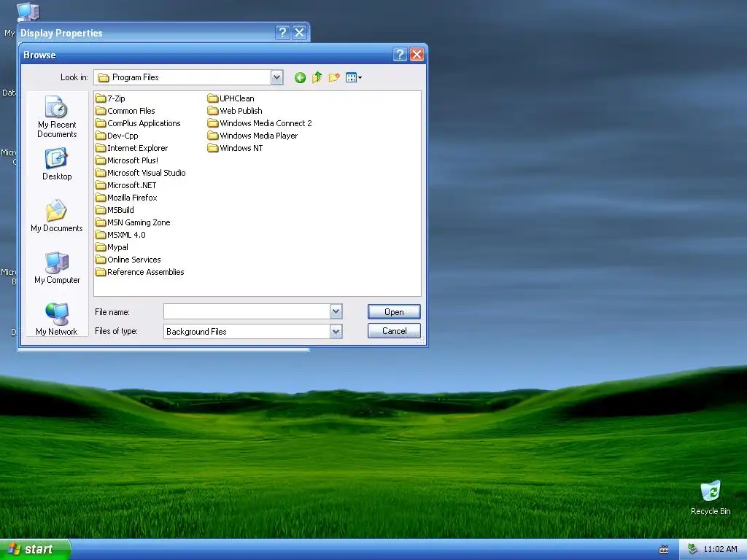Select the 7-Zip folder
The image size is (747, 560).
pyautogui.click(x=110, y=98)
